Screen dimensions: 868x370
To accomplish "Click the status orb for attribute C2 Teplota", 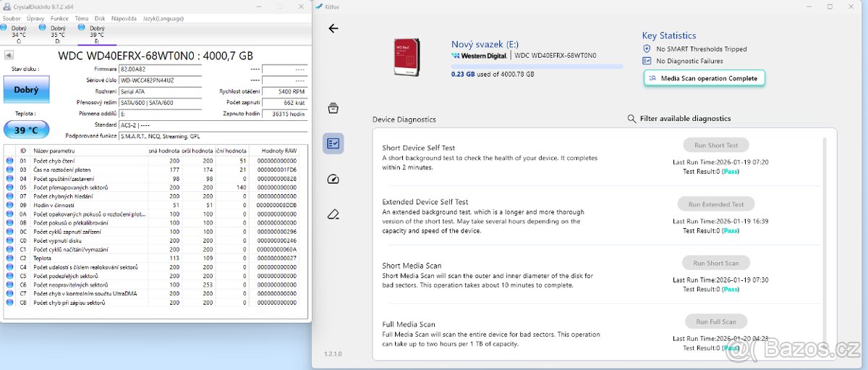I will pyautogui.click(x=9, y=258).
